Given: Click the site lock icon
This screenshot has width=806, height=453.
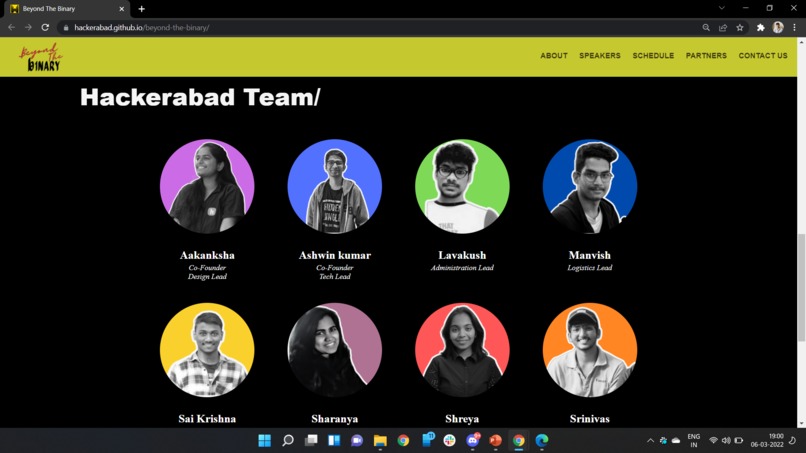Looking at the screenshot, I should 65,28.
